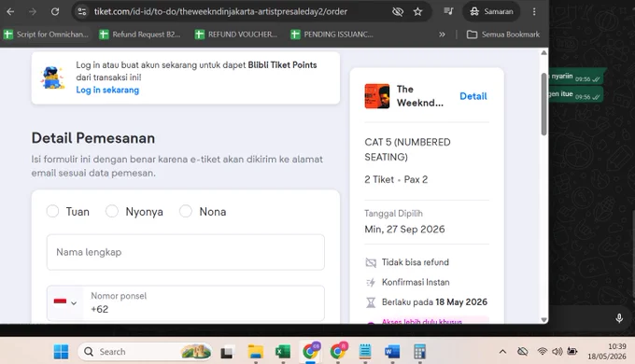Click the Wi-Fi network tray icon
This screenshot has height=364, width=635.
542,351
